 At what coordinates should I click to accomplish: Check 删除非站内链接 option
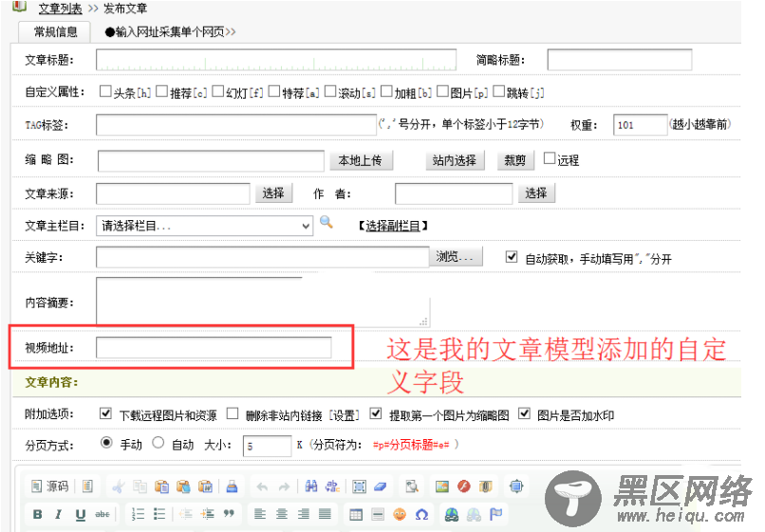coord(233,413)
